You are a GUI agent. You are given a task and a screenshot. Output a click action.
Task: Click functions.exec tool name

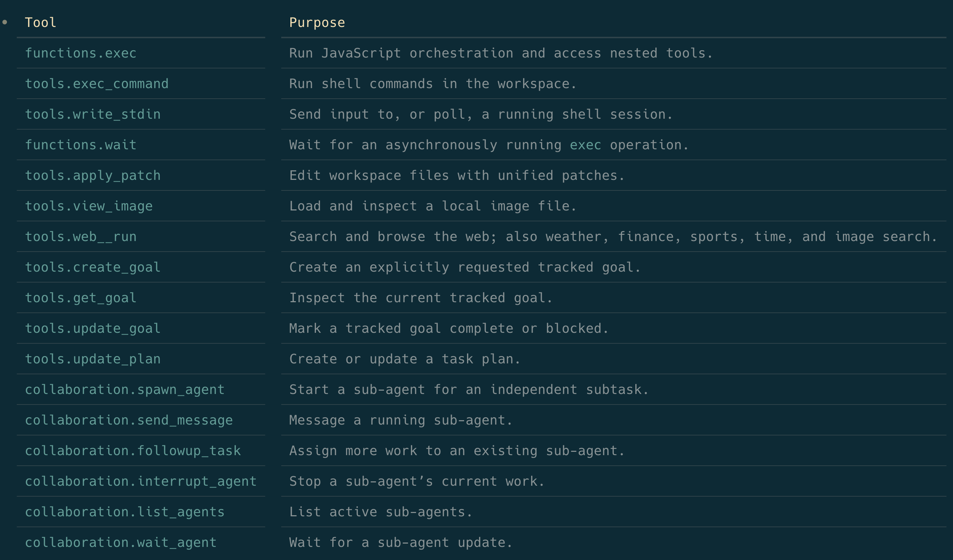coord(81,53)
